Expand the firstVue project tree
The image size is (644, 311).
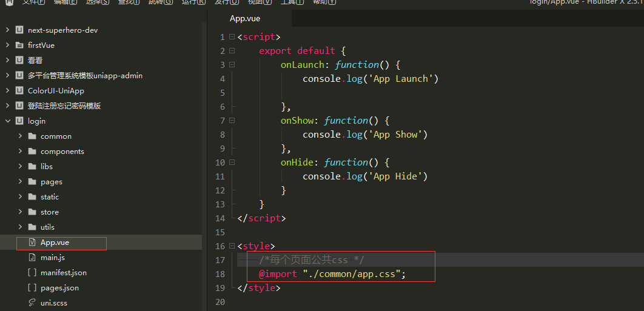(7, 45)
